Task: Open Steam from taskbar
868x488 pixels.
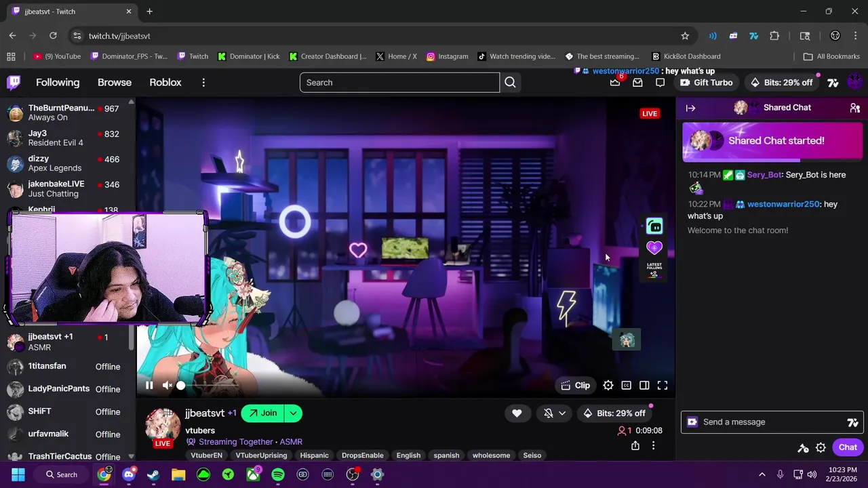Action: point(153,474)
